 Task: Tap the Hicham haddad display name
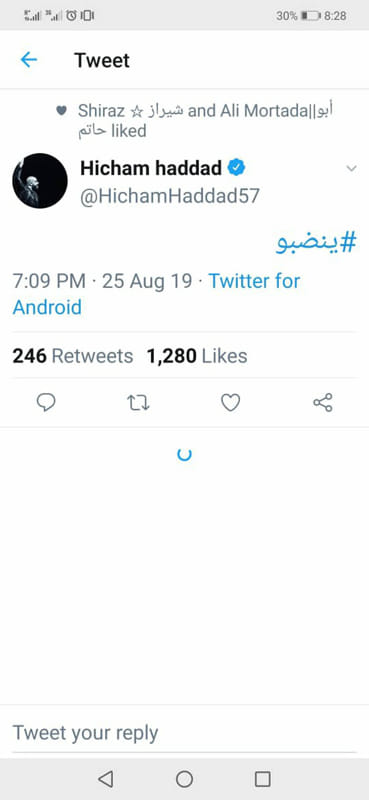tap(151, 167)
